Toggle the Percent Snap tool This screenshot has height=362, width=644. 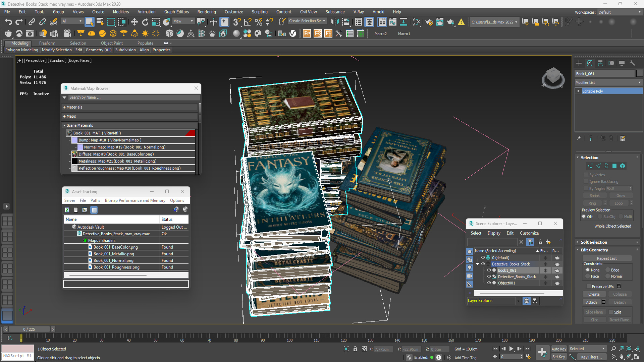pos(259,22)
